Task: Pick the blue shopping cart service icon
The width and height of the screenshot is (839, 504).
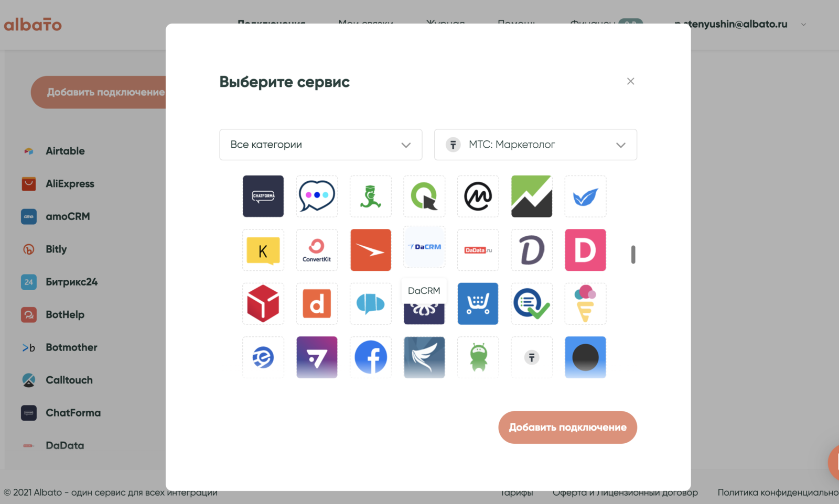Action: [x=478, y=304]
